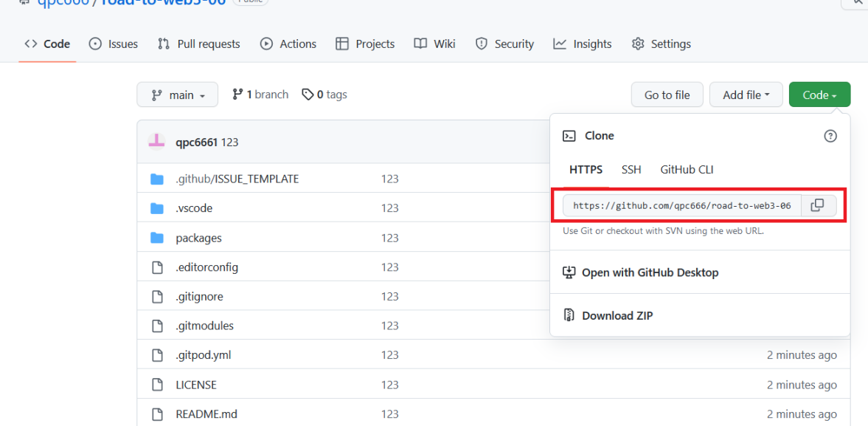Click the folder icon beside .github/ISSUE_TEMPLATE

[x=157, y=179]
